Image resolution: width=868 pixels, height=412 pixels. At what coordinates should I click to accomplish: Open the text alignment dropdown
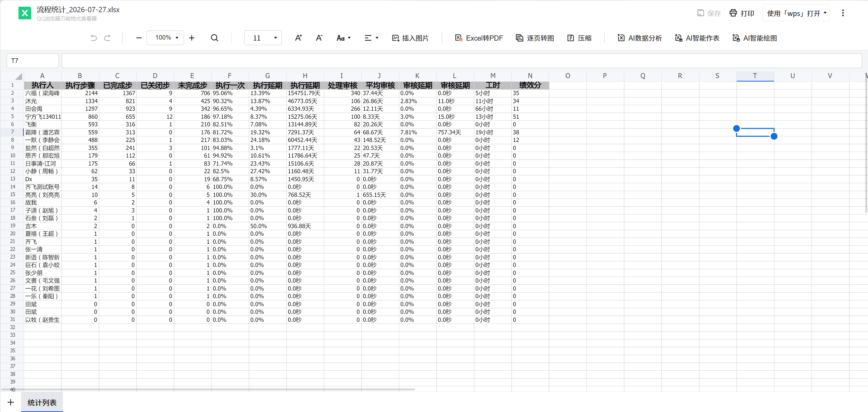(371, 38)
